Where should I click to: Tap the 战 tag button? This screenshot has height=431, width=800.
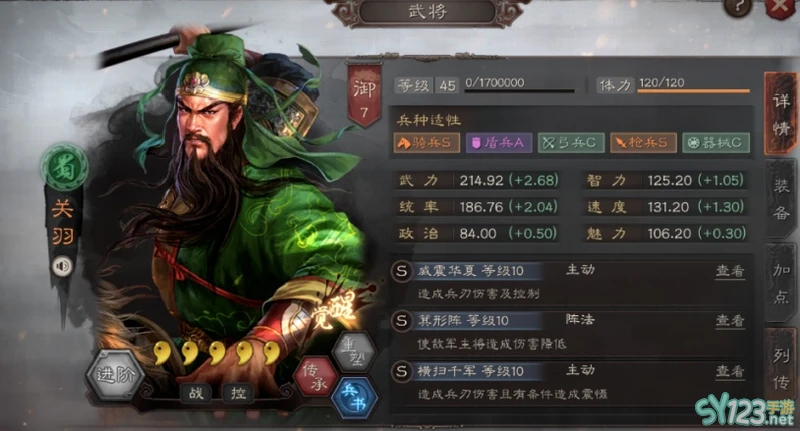point(196,393)
